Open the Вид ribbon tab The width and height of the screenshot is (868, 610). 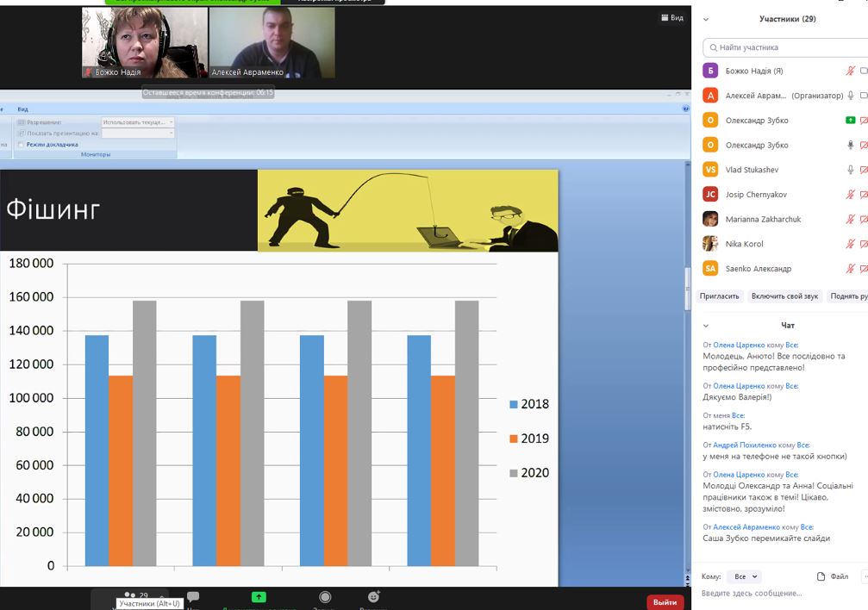pyautogui.click(x=23, y=109)
